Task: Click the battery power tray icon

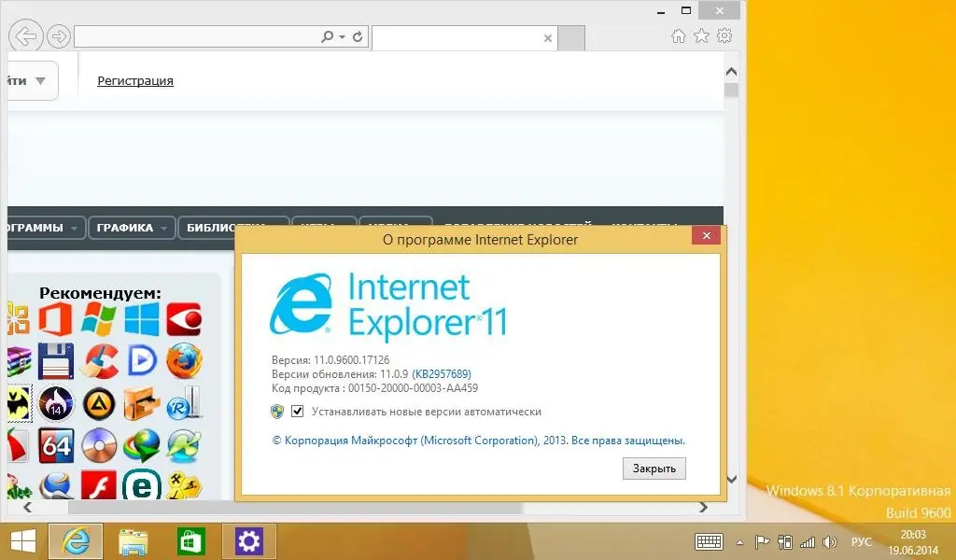Action: tap(785, 541)
